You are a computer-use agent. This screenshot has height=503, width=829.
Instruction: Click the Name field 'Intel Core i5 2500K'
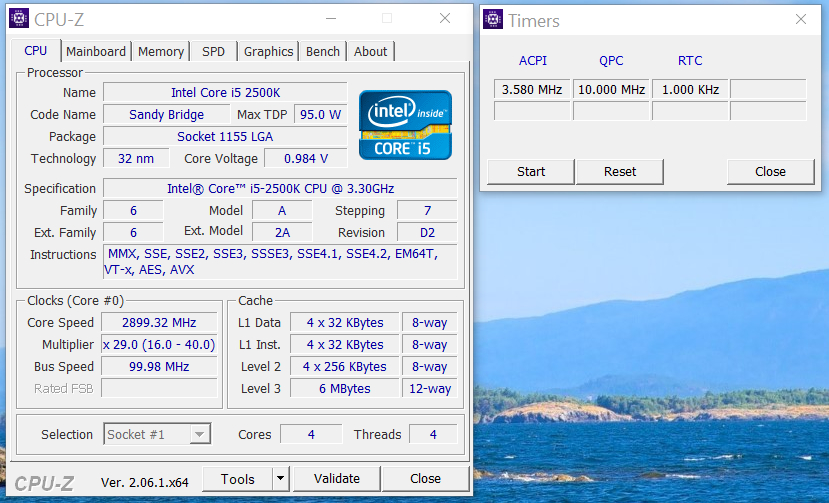pyautogui.click(x=225, y=93)
